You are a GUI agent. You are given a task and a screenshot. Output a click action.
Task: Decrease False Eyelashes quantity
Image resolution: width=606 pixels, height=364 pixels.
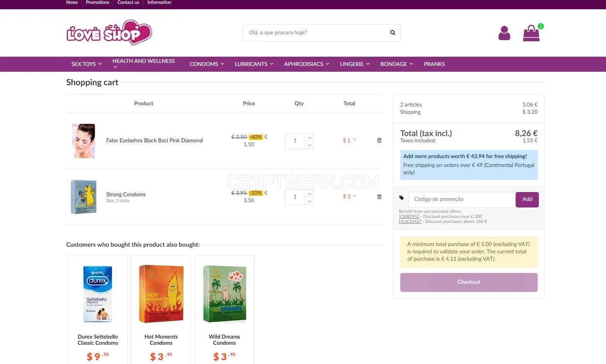point(309,145)
